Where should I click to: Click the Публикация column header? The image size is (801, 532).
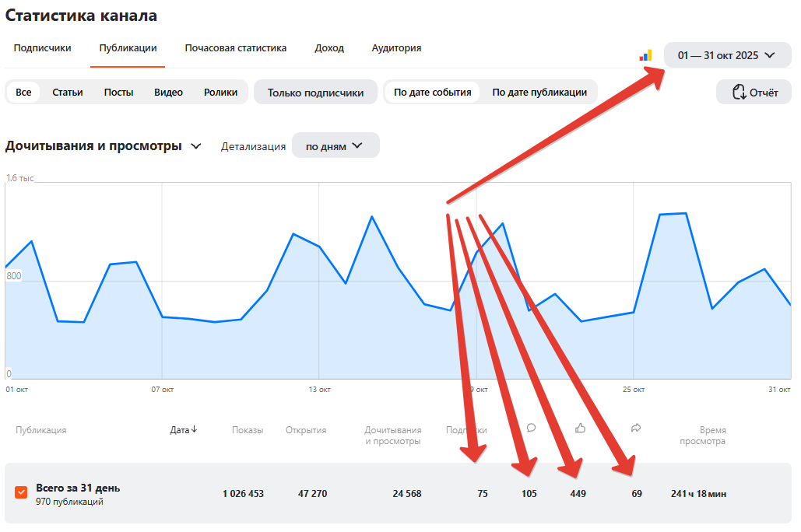40,430
